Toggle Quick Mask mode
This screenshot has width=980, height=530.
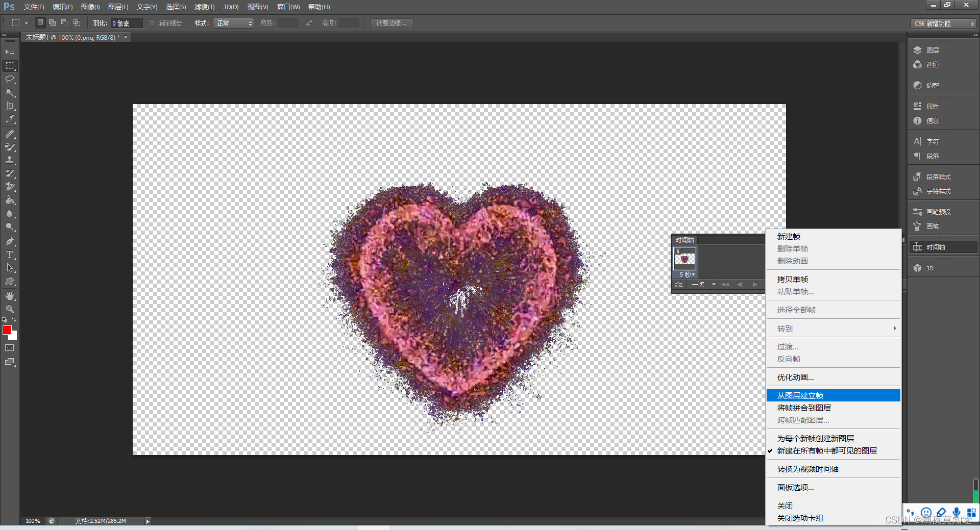click(x=10, y=348)
